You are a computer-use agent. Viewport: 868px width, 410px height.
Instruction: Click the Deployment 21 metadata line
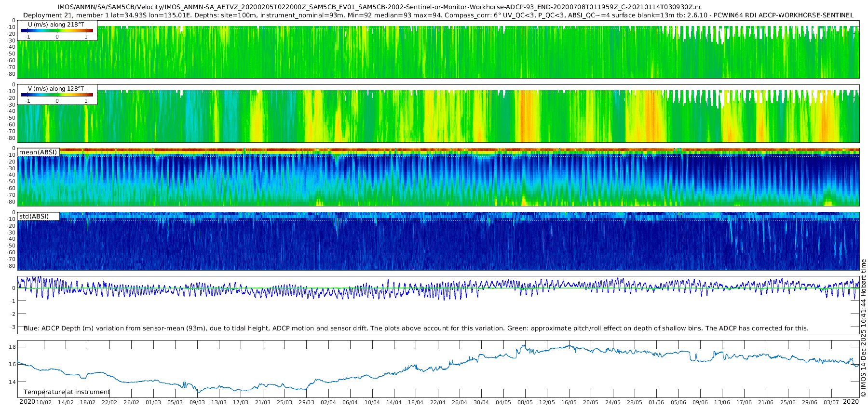438,15
